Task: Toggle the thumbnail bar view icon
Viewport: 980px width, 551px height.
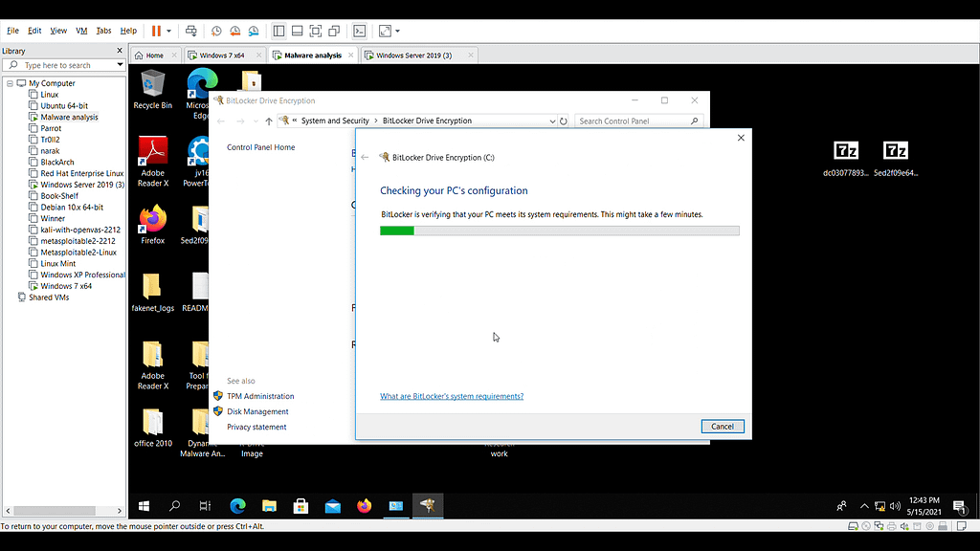Action: pyautogui.click(x=298, y=31)
